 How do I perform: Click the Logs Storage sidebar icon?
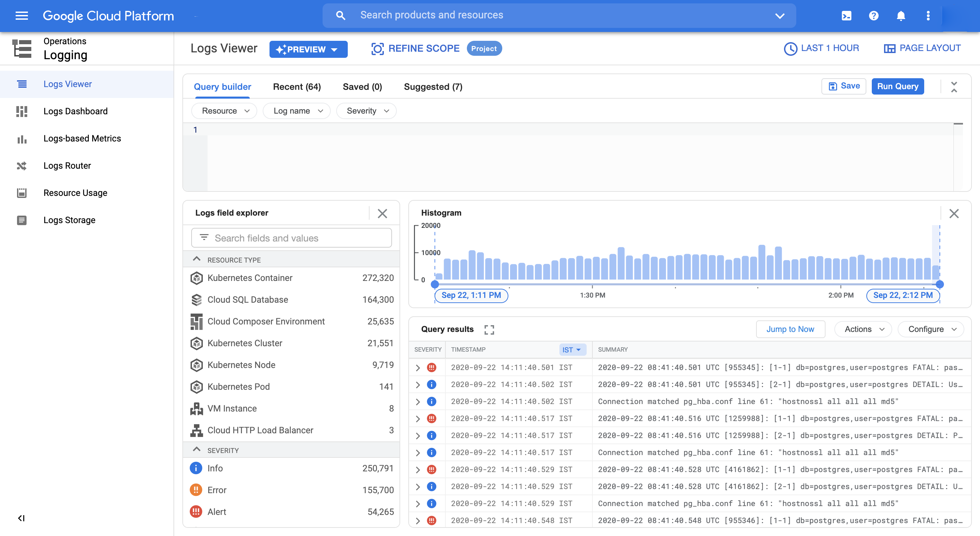coord(22,220)
